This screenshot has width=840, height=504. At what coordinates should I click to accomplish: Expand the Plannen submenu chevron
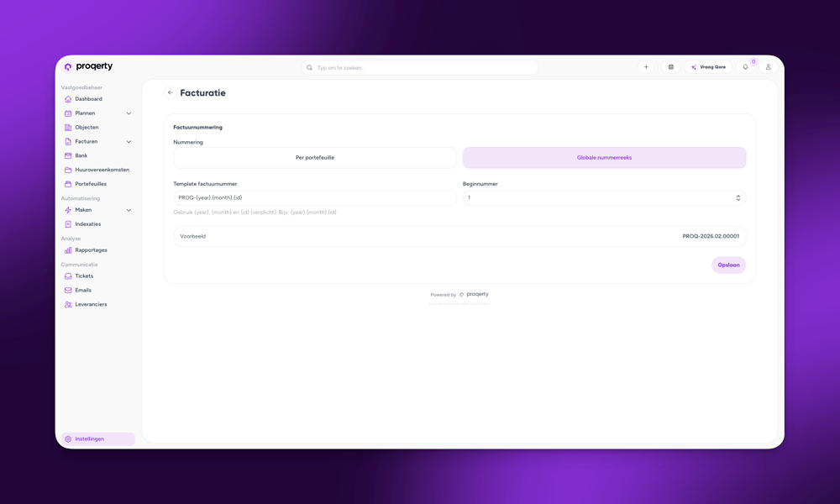[x=129, y=113]
